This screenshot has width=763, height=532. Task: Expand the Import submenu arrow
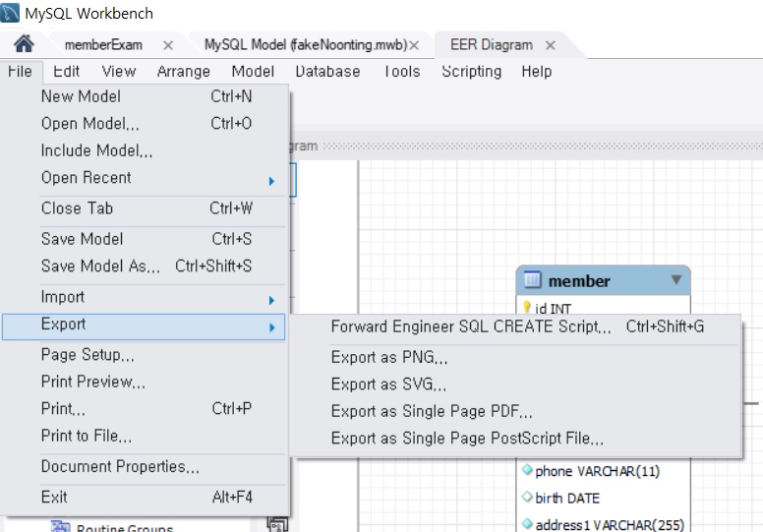pos(271,300)
